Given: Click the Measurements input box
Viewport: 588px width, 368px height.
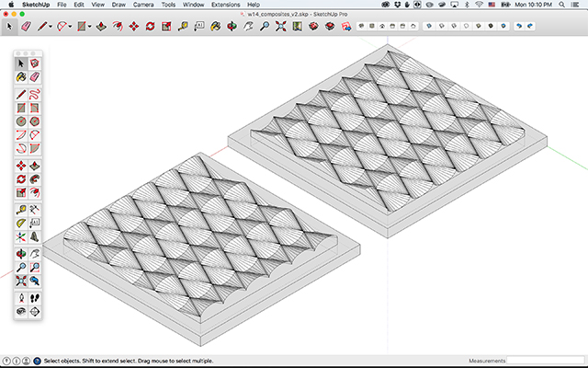Looking at the screenshot, I should point(545,361).
